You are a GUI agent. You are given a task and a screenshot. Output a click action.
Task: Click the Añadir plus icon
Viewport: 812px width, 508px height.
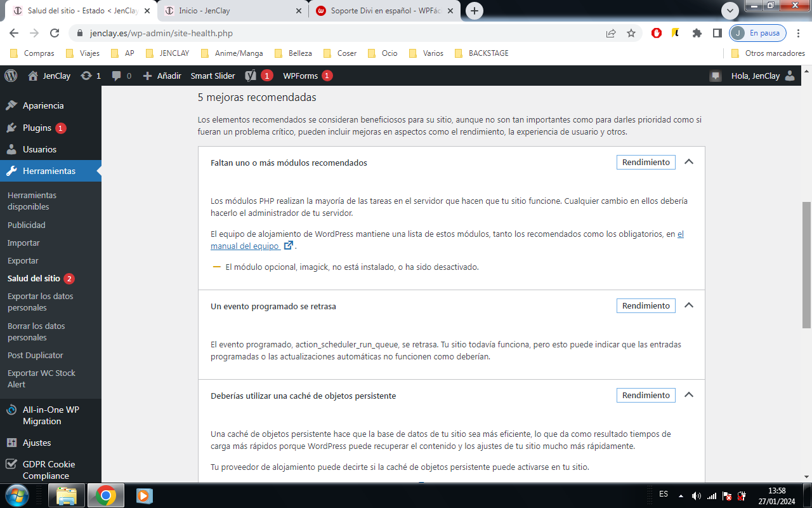147,76
